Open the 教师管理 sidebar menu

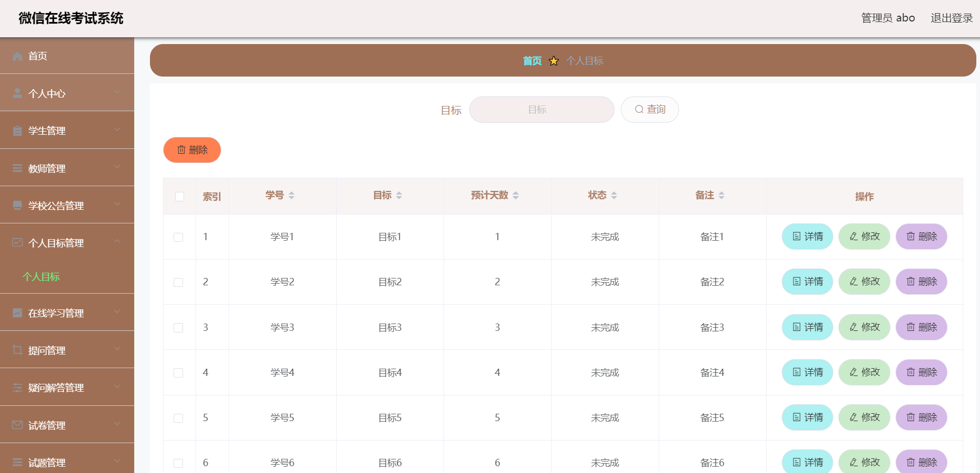point(67,168)
